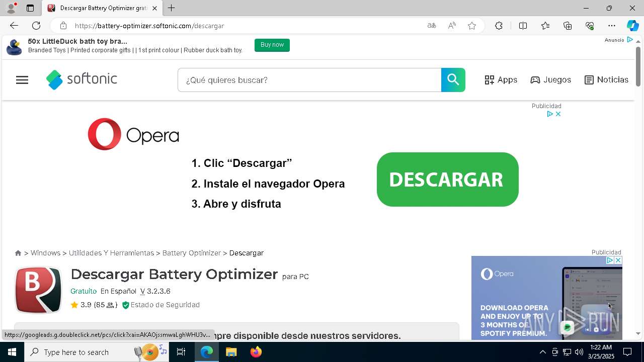The height and width of the screenshot is (362, 644).
Task: Close the Opera banner ad
Action: click(558, 114)
